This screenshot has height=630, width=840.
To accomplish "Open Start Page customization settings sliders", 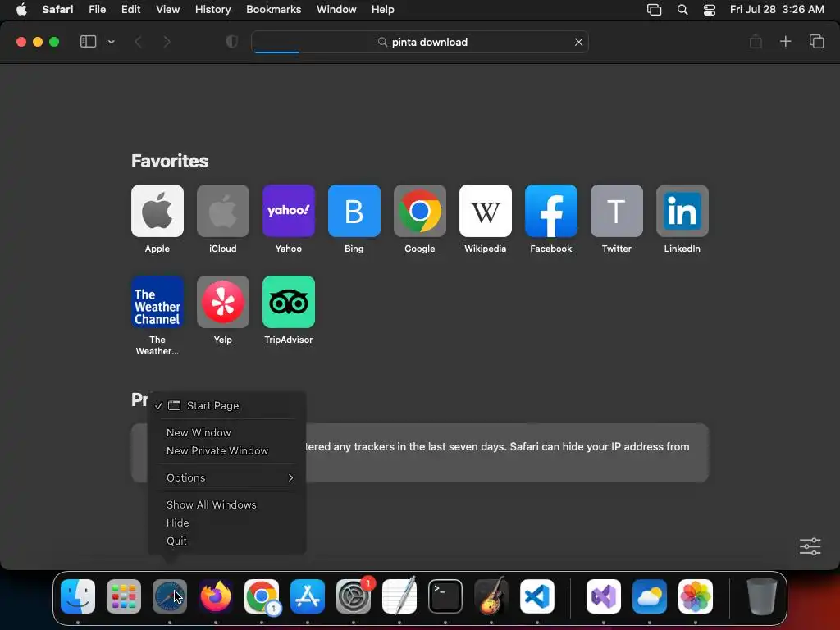I will [x=810, y=546].
